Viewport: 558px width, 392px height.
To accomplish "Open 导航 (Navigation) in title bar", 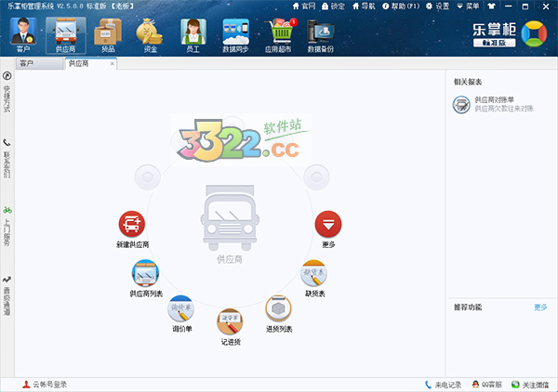I will pos(364,7).
